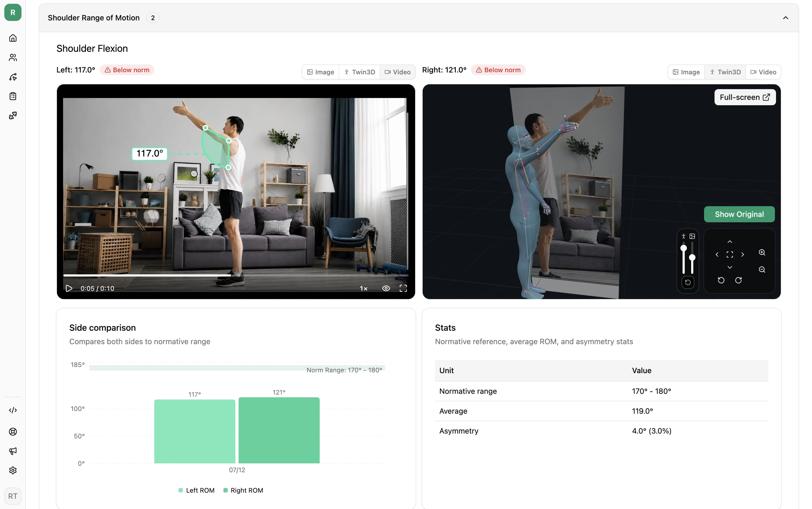
Task: Click the green R logo in sidebar
Action: tap(13, 12)
